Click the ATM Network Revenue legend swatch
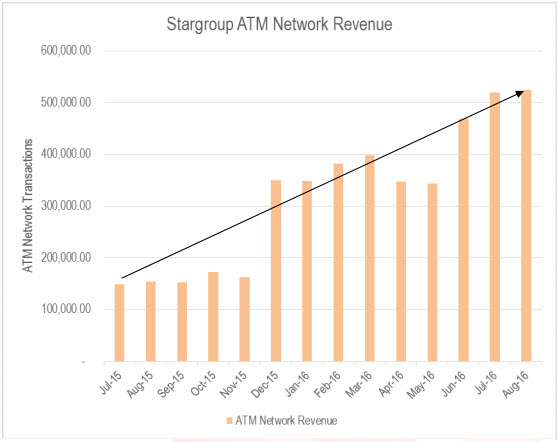This screenshot has width=557, height=442. coord(229,421)
